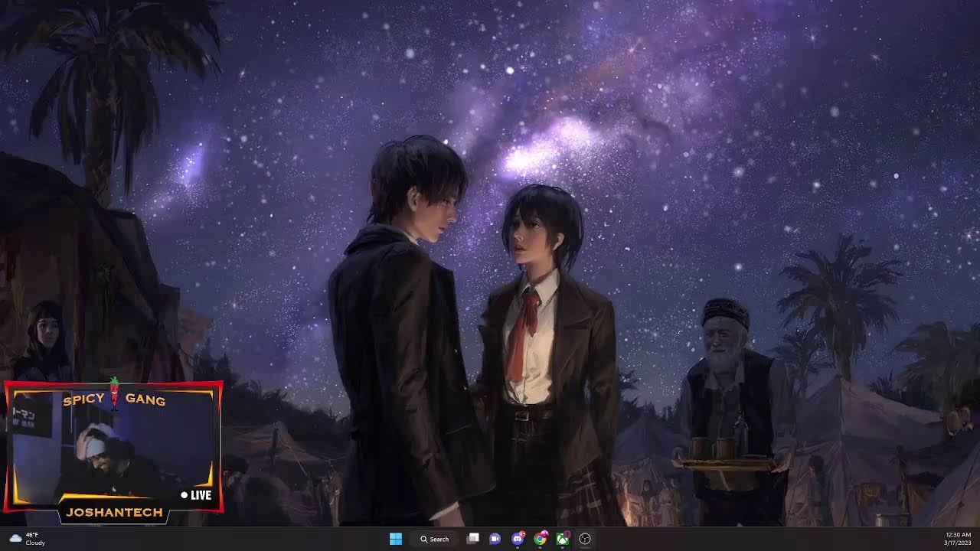The height and width of the screenshot is (551, 980).
Task: Open OBS Studio from the taskbar
Action: pos(585,539)
